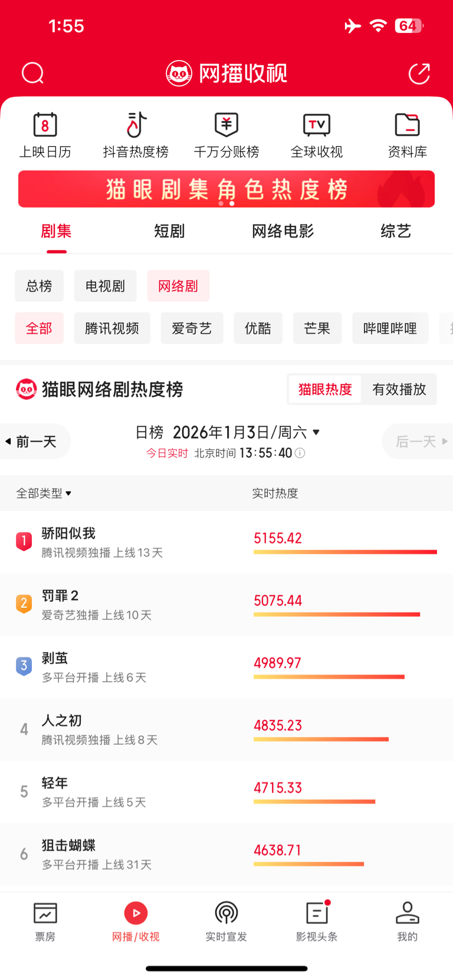Viewport: 453px width, 980px height.
Task: Select the 猫眼热度 toggle option
Action: [325, 389]
